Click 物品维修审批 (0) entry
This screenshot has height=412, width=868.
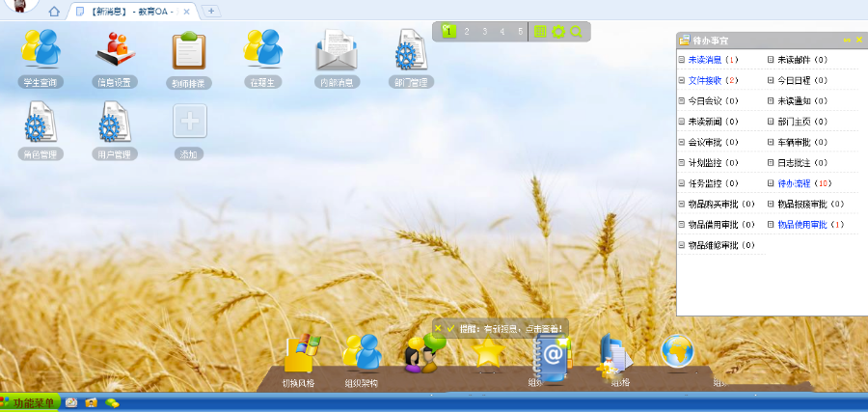721,245
